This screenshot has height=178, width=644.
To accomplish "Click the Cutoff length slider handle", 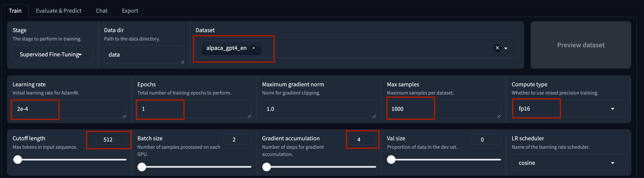I will coord(18,160).
